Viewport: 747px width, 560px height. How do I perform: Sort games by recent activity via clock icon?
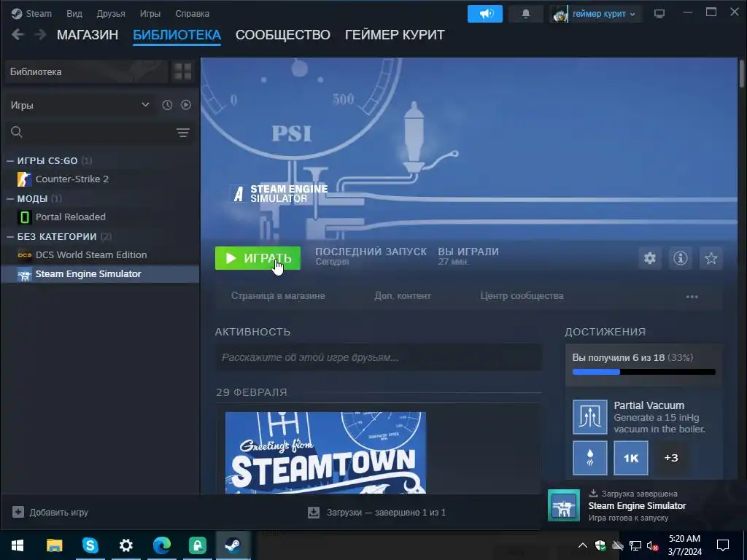(x=167, y=105)
